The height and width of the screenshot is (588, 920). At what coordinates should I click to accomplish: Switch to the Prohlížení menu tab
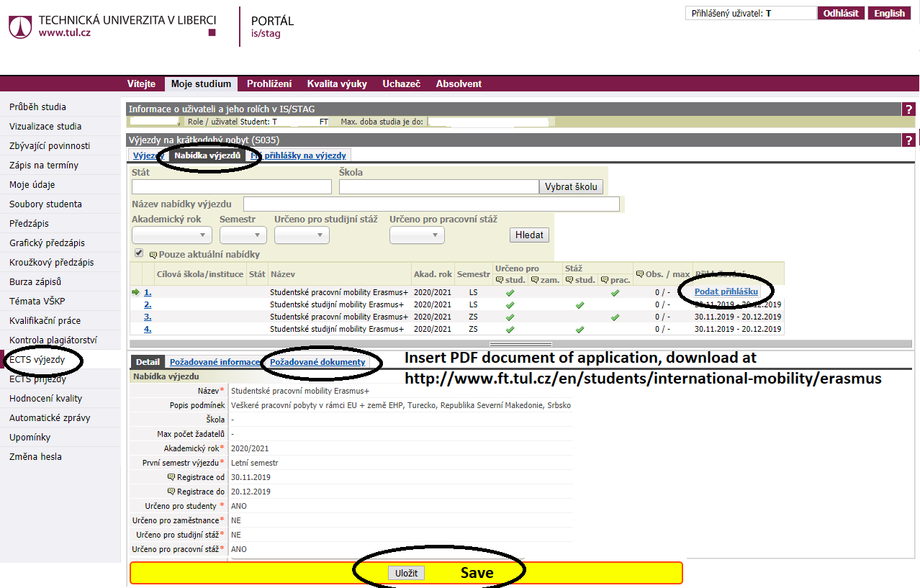click(x=269, y=84)
